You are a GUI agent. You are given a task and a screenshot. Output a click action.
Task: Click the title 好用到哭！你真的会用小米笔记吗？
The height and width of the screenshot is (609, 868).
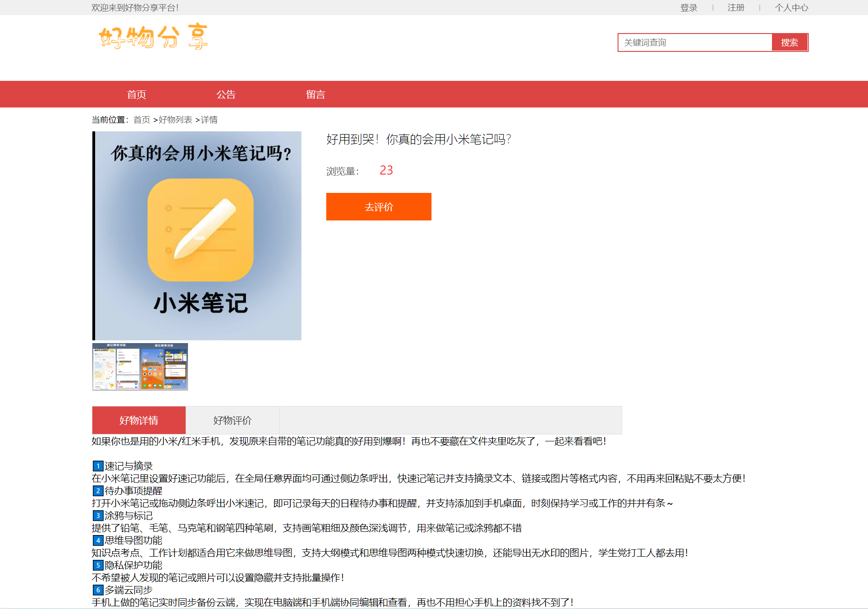419,139
